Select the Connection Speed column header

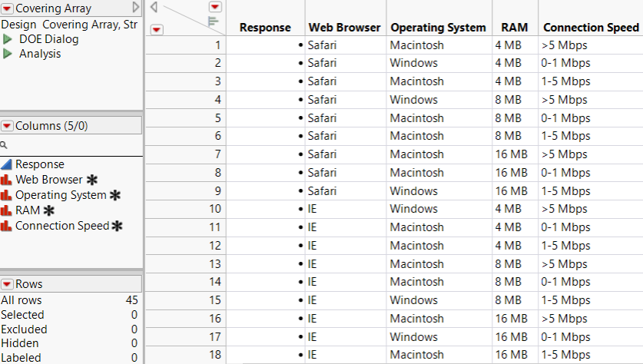[590, 28]
